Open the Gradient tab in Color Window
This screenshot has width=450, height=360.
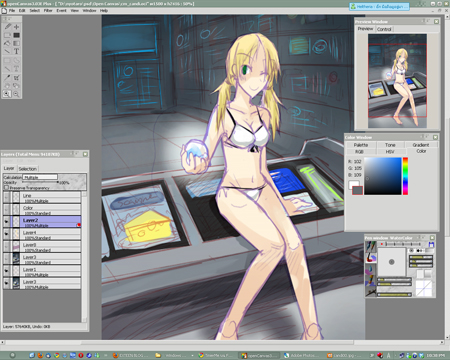click(x=421, y=145)
